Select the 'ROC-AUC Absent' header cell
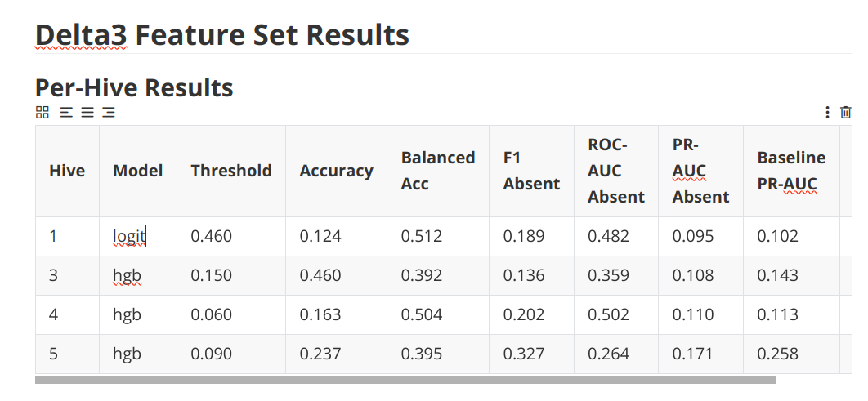The height and width of the screenshot is (401, 868). tap(616, 171)
